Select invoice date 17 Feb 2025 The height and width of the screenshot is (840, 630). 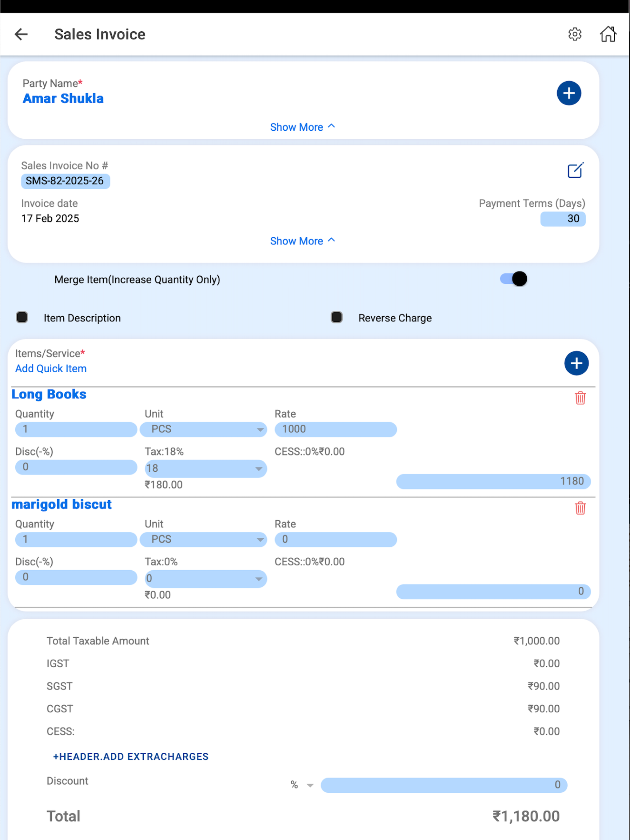pyautogui.click(x=50, y=218)
